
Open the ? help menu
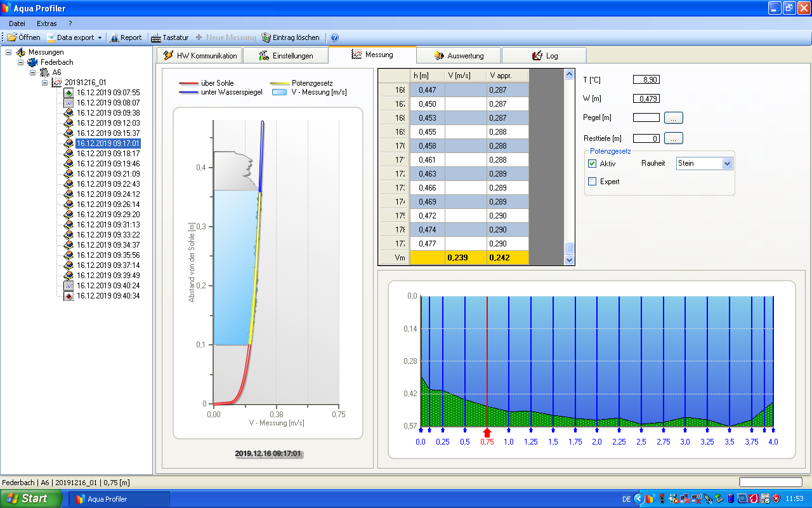(x=70, y=23)
